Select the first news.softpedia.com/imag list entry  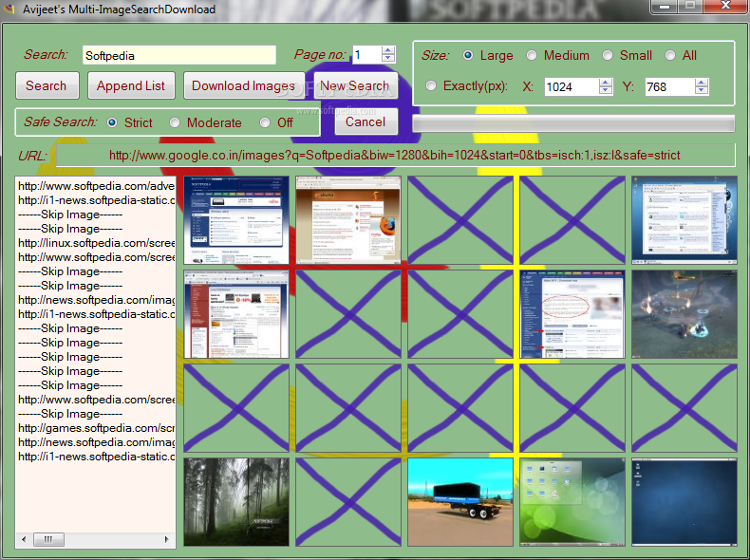(96, 299)
